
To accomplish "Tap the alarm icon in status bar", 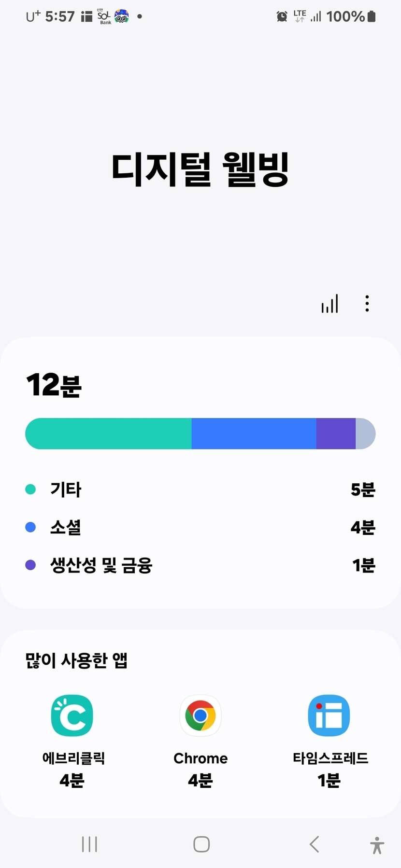I will click(x=282, y=17).
